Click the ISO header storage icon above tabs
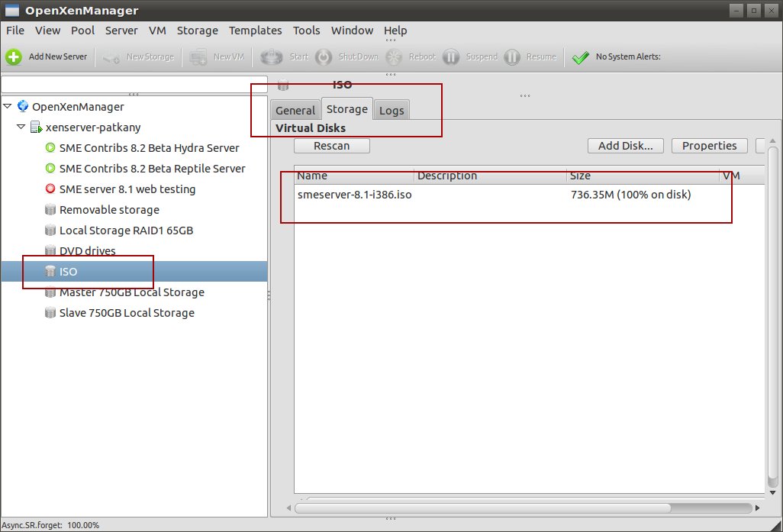Image resolution: width=783 pixels, height=532 pixels. tap(283, 85)
